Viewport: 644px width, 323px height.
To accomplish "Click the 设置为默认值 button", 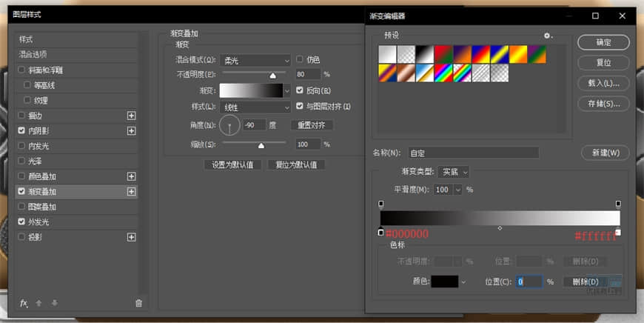I will (232, 164).
